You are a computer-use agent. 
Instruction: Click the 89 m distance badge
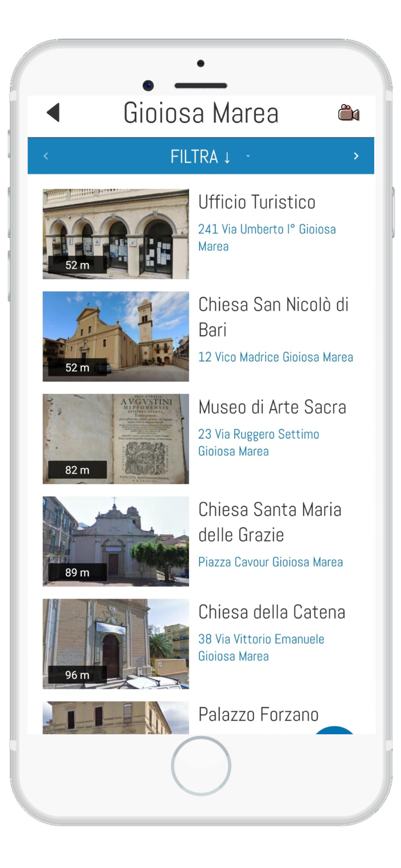pos(77,572)
